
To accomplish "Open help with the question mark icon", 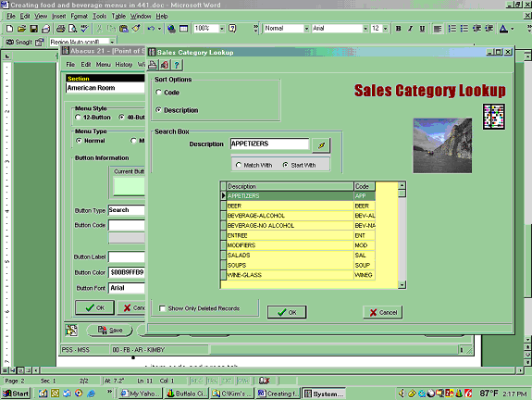I will [177, 65].
